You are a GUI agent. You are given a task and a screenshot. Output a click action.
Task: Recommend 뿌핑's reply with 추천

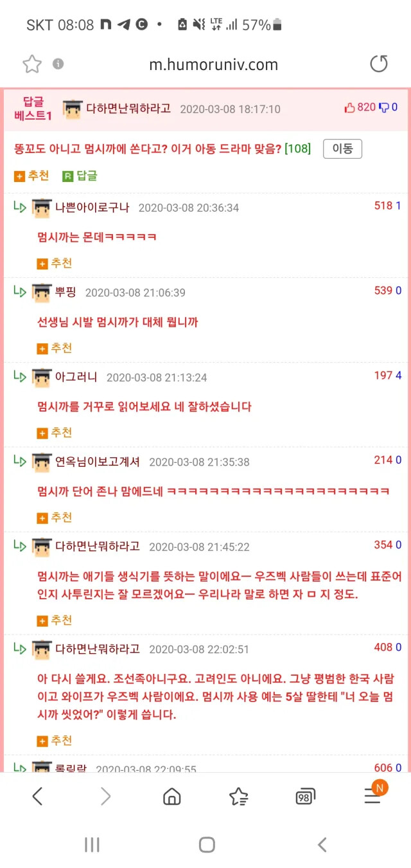coord(55,348)
